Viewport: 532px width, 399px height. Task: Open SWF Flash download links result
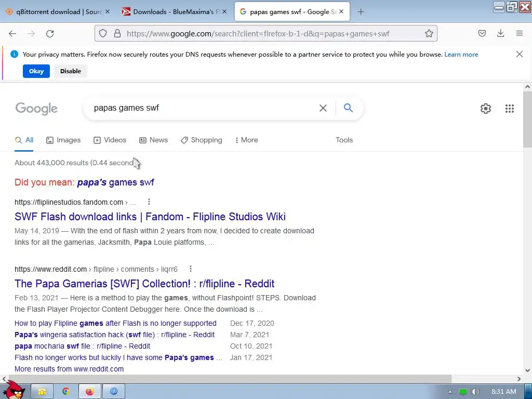(150, 217)
